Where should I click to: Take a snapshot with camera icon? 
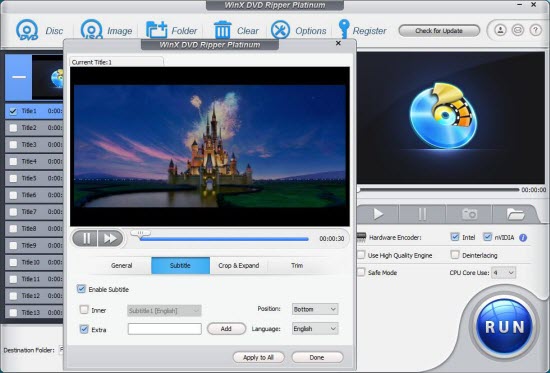[x=469, y=214]
